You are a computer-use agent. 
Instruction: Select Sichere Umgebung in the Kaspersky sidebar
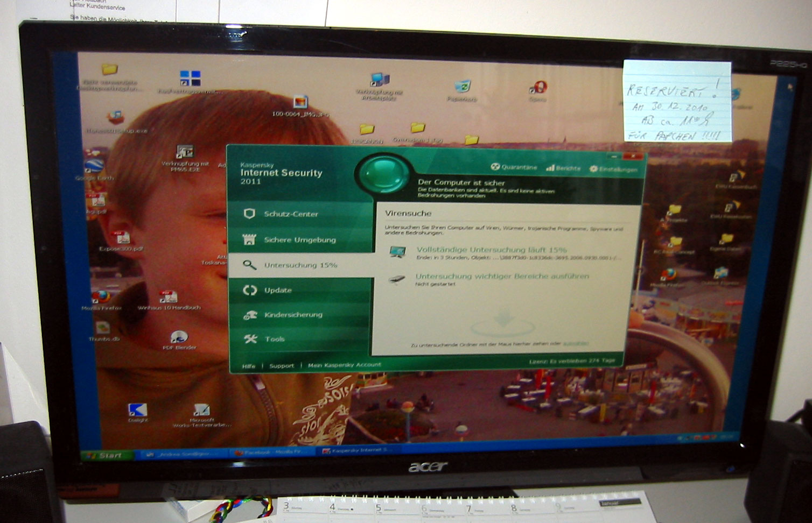tap(300, 240)
